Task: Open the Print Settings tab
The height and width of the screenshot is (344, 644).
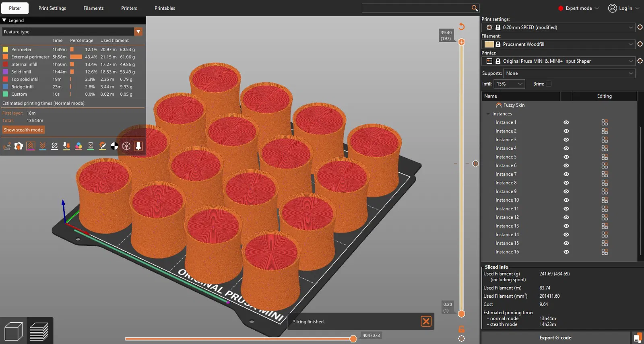Action: [52, 8]
